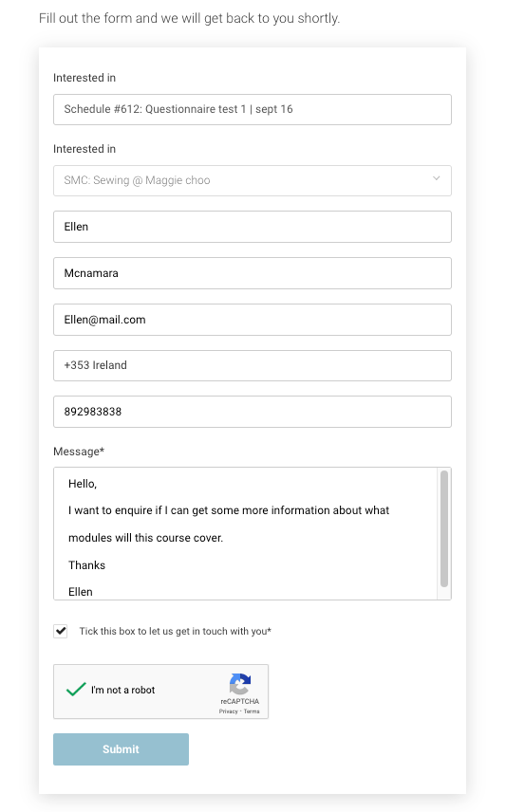The height and width of the screenshot is (812, 506).
Task: Submit the enquiry form
Action: click(x=121, y=748)
